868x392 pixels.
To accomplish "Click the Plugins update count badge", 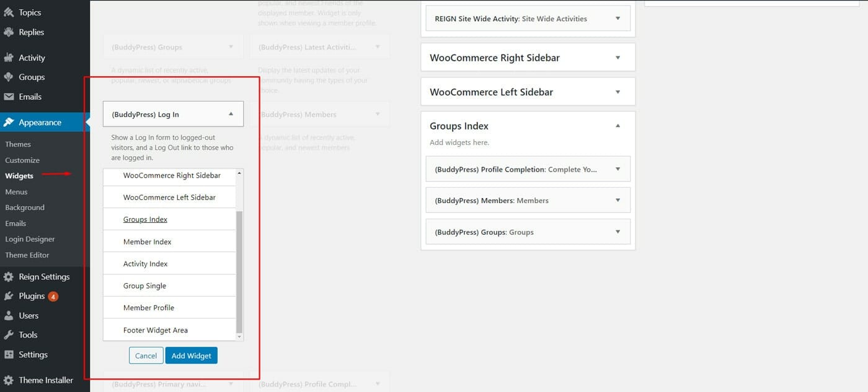I will click(x=53, y=297).
